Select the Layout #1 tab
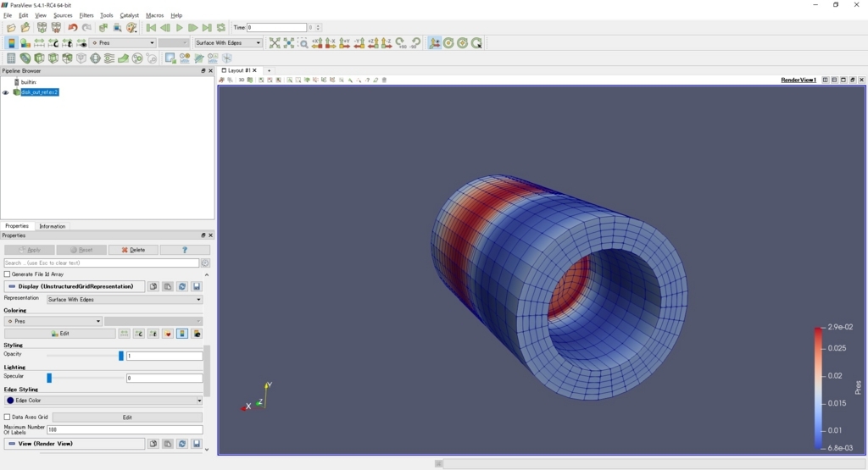The image size is (868, 470). pyautogui.click(x=239, y=70)
